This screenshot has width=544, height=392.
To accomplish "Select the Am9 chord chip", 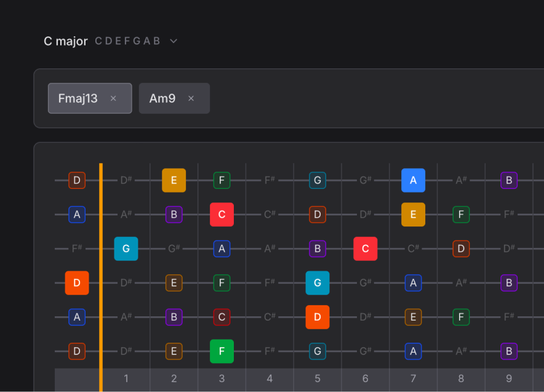I will point(162,98).
